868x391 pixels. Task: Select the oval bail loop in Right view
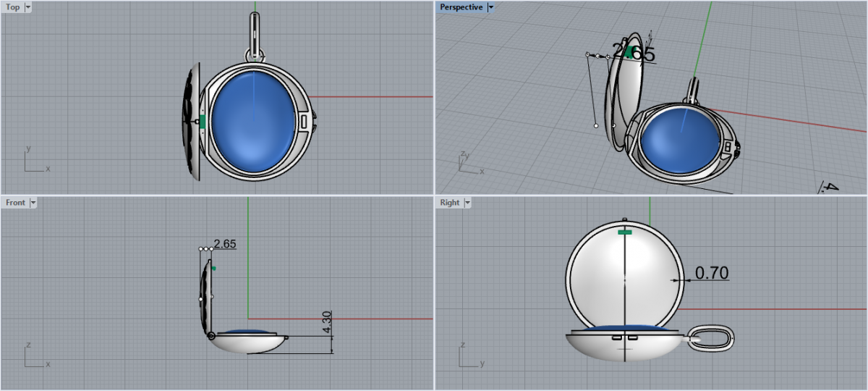click(x=710, y=338)
